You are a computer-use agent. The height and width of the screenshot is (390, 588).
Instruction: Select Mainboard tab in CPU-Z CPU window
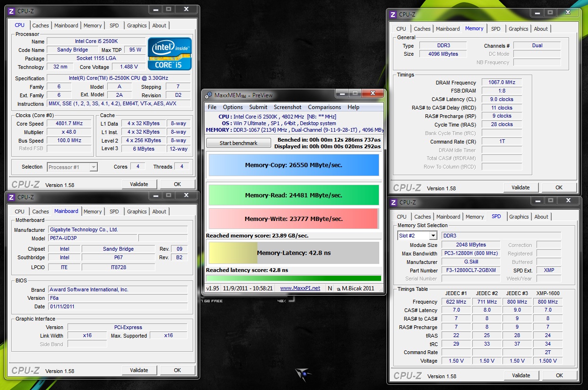[66, 25]
